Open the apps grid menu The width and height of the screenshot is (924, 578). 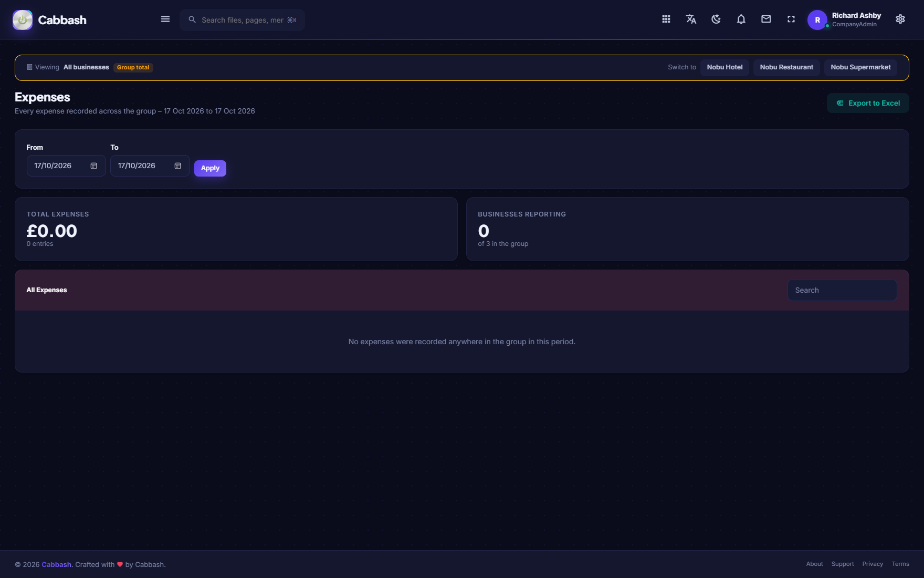pos(666,19)
